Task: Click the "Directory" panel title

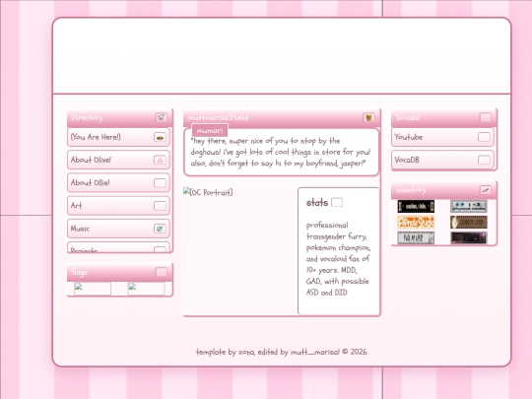Action: click(87, 117)
